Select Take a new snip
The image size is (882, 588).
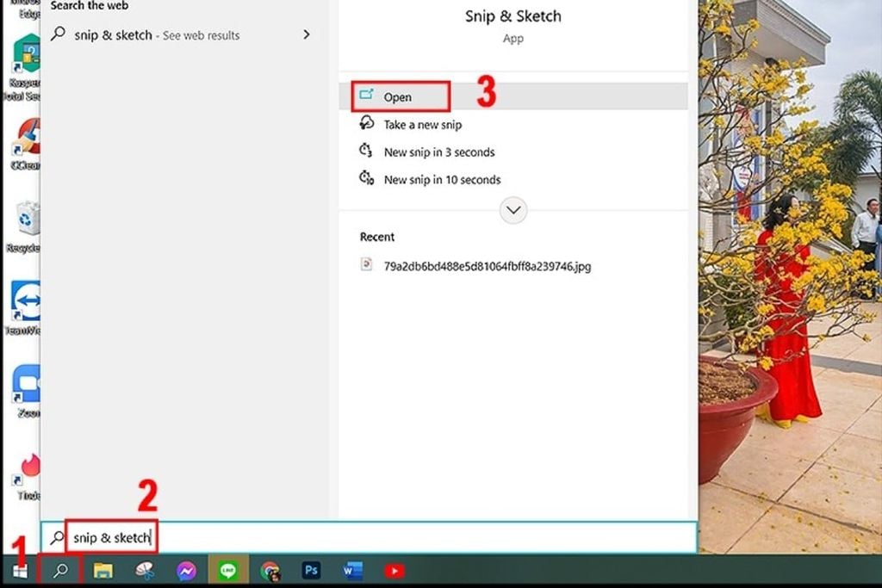point(513,124)
